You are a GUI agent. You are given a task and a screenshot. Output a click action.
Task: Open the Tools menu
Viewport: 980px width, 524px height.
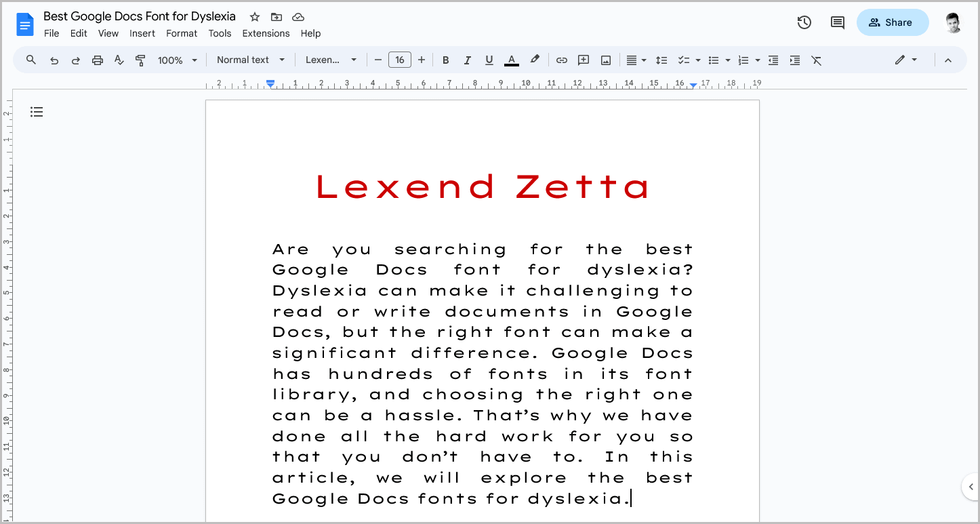[220, 33]
